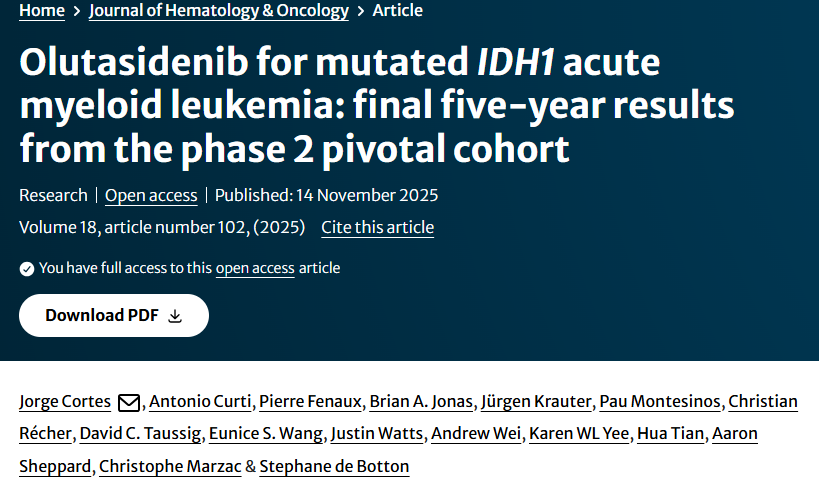The height and width of the screenshot is (483, 819).
Task: Click the full access checkmark icon
Action: tap(27, 268)
